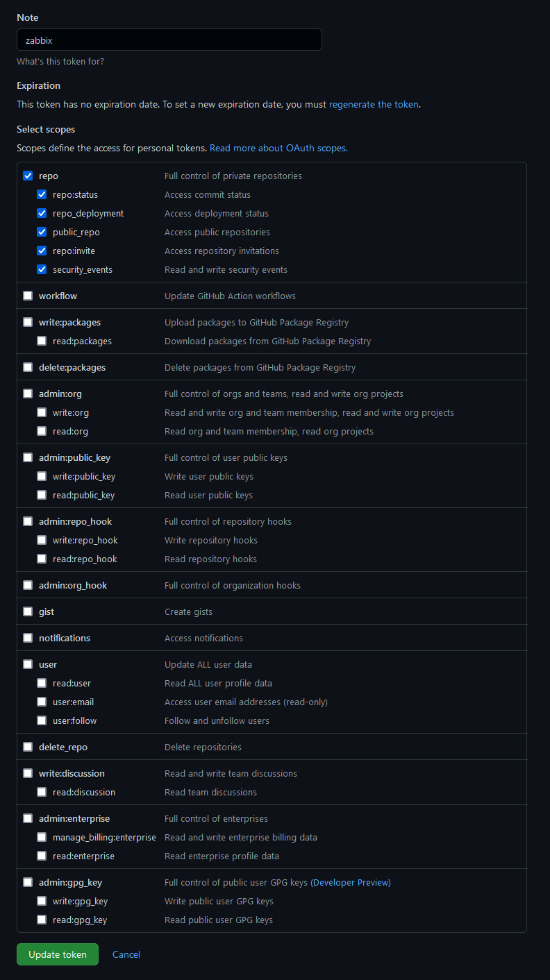Image resolution: width=550 pixels, height=980 pixels.
Task: Tick the read:packages checkbox
Action: click(x=42, y=341)
